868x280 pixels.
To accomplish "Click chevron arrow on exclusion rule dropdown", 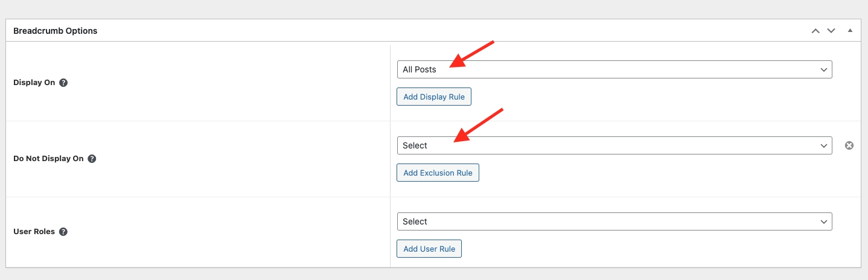I will tap(824, 146).
